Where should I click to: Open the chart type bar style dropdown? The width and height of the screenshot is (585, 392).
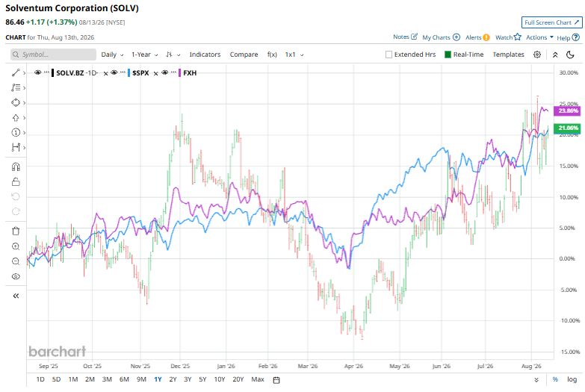[x=173, y=55]
